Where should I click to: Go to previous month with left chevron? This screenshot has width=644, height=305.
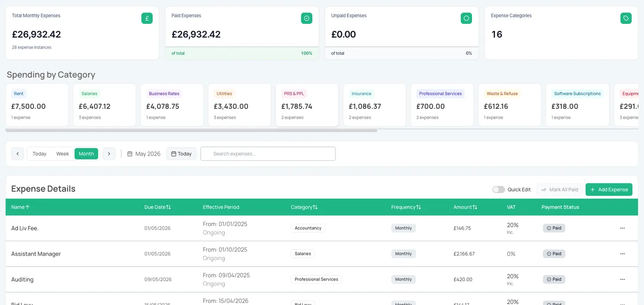tap(17, 154)
